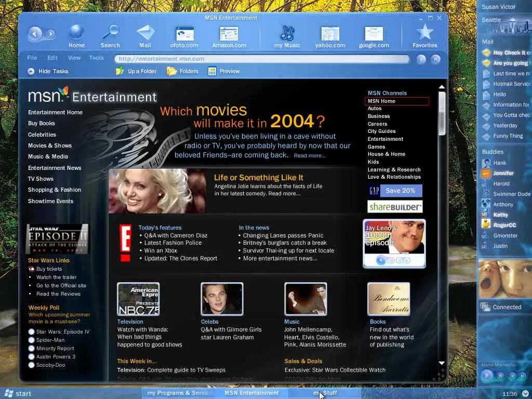Viewport: 532px width, 399px height.
Task: Click Up a Folder icon
Action: pos(120,71)
